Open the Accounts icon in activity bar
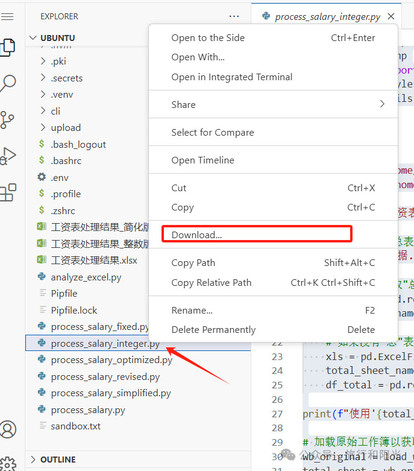414x471 pixels. [x=8, y=429]
